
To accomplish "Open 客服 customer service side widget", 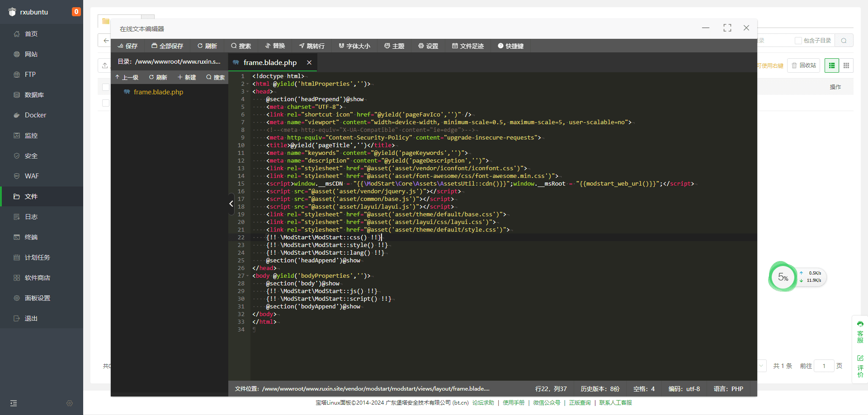I will pos(860,332).
